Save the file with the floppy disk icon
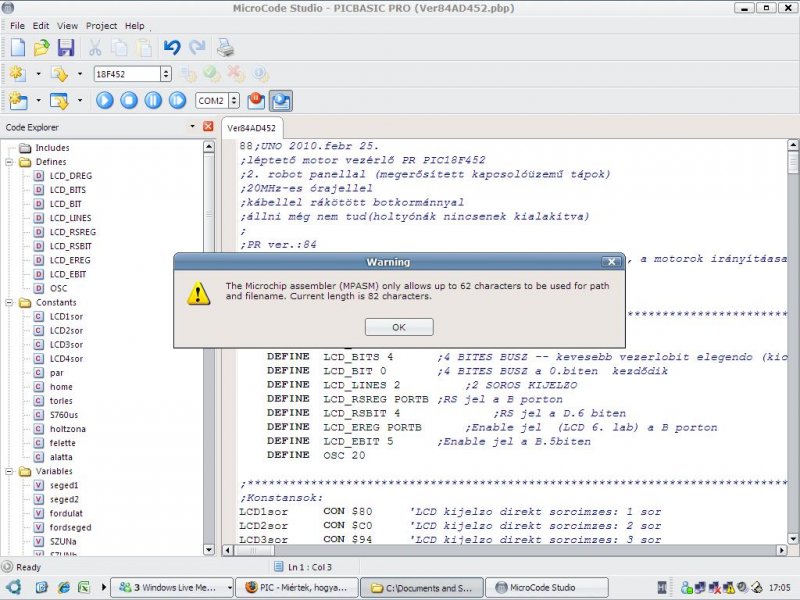The image size is (800, 600). coord(66,47)
